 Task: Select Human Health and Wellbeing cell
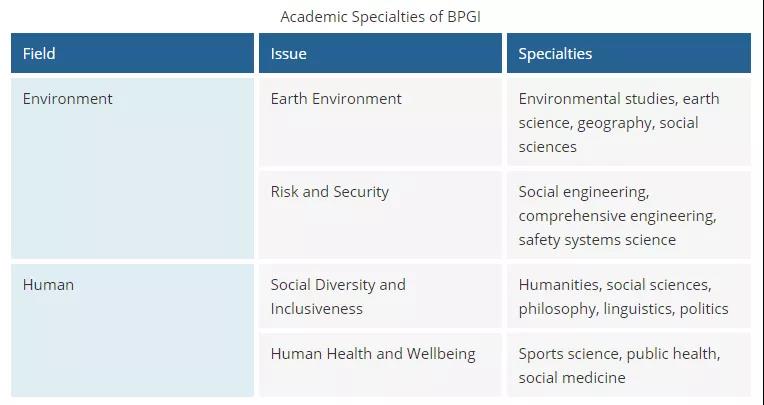pyautogui.click(x=372, y=354)
